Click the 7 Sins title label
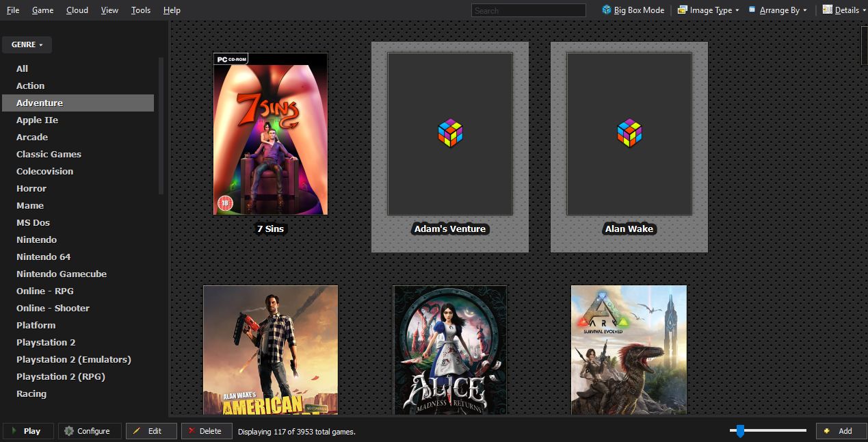 tap(270, 229)
